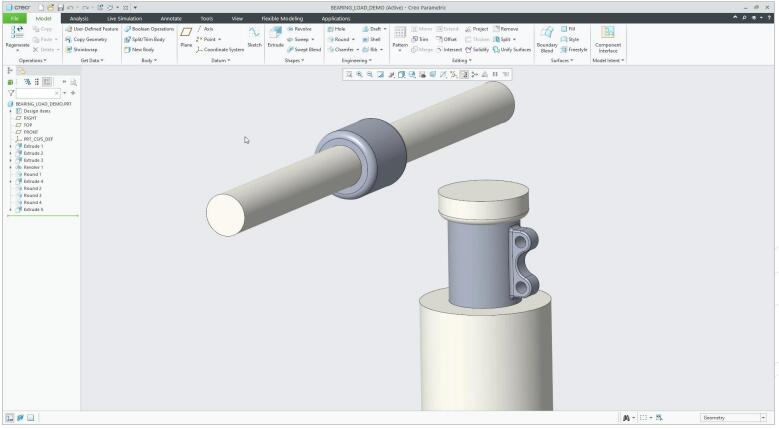Click the Boolean Operations button
The image size is (779, 429).
148,29
